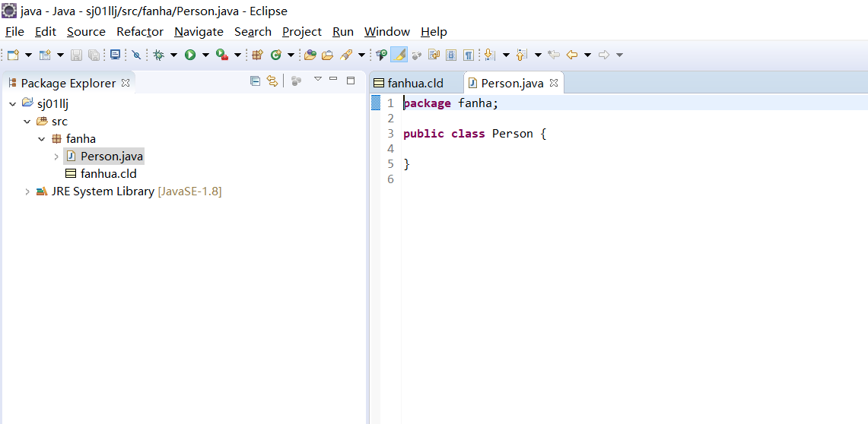Expand the Person.java tree node
Viewport: 868px width, 424px height.
[56, 157]
